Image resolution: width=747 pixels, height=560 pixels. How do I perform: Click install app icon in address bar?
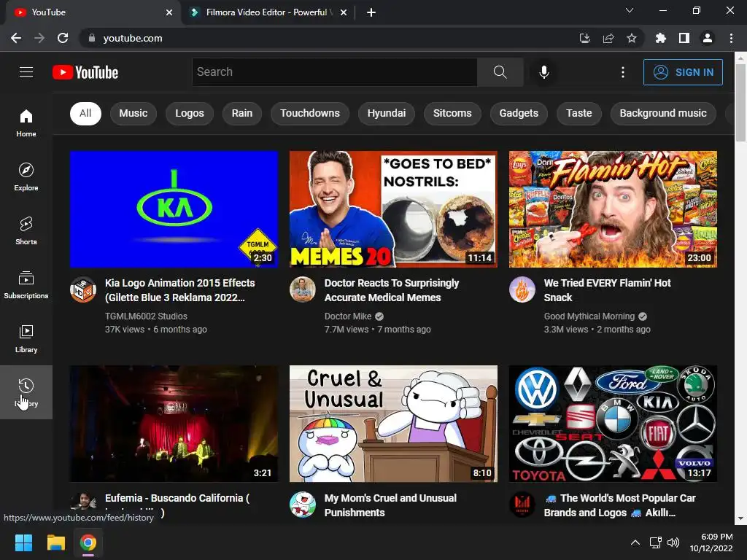[x=584, y=38]
